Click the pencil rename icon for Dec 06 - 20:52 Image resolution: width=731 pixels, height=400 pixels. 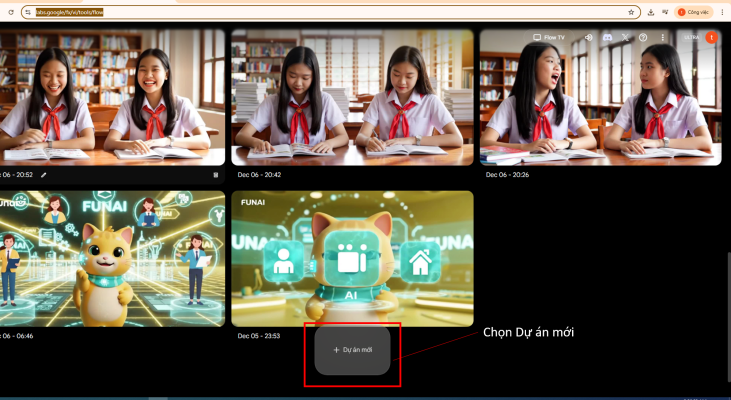(x=43, y=175)
